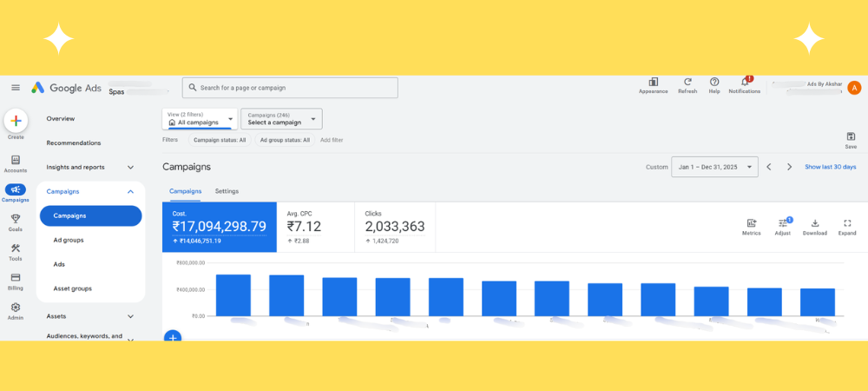Open the Notifications bell

[745, 82]
